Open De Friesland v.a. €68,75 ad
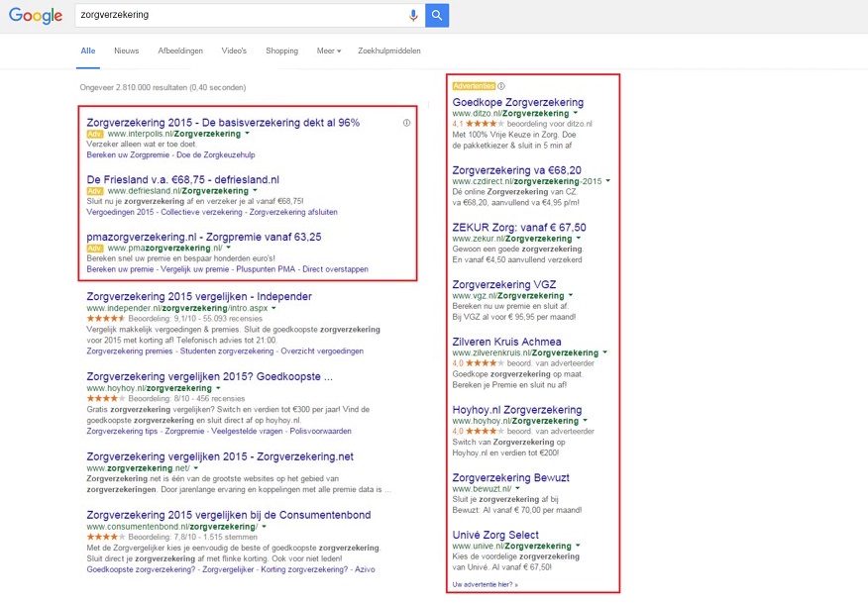Screen dimensions: 868x603 [x=182, y=180]
